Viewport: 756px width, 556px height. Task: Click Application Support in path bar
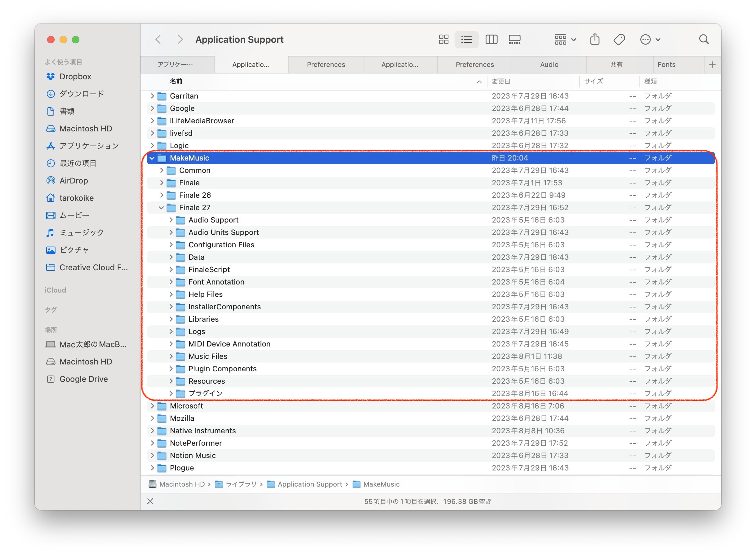(305, 484)
